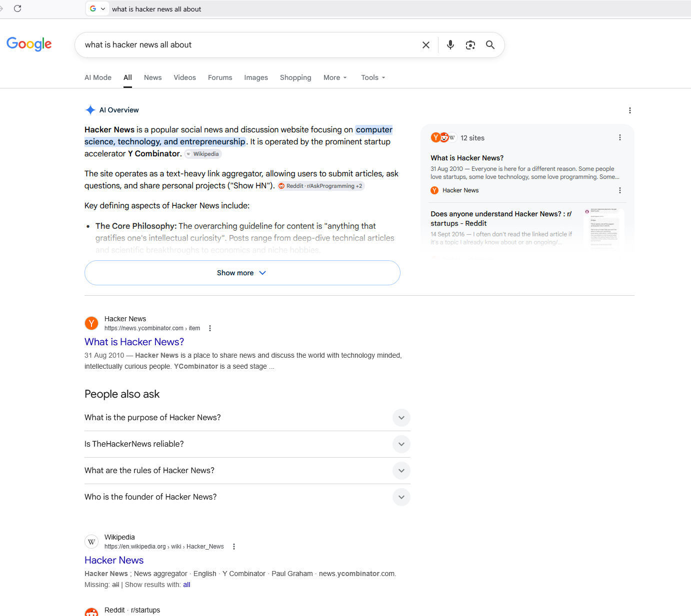Submit search with the magnifying glass icon
691x616 pixels.
point(490,45)
